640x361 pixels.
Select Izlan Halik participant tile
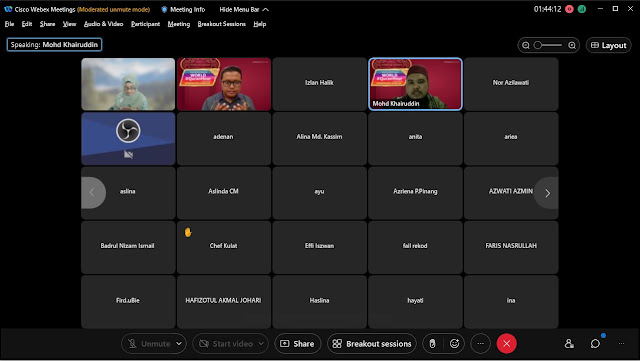pyautogui.click(x=320, y=84)
